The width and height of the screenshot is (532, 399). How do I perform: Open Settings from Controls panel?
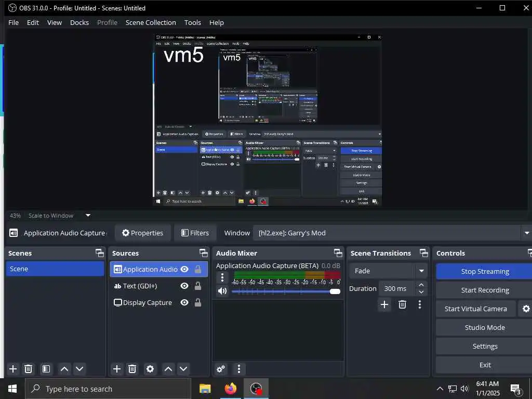pyautogui.click(x=485, y=346)
